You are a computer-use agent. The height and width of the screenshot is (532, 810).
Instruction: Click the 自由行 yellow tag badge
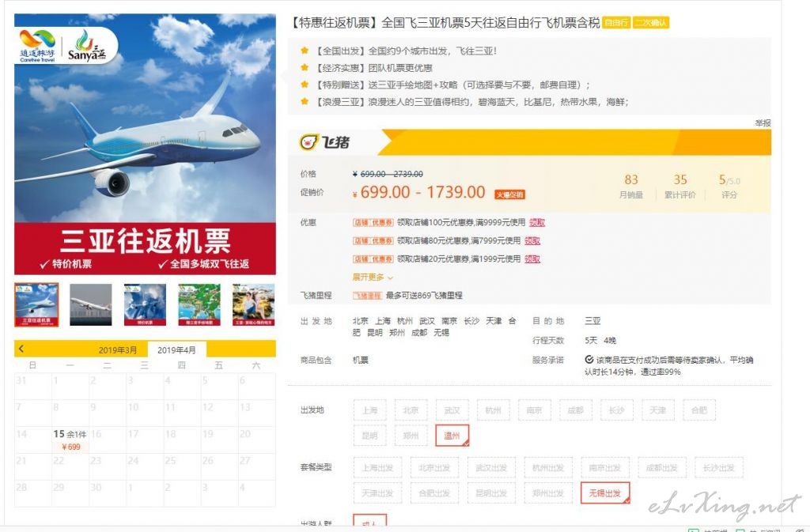pyautogui.click(x=616, y=23)
